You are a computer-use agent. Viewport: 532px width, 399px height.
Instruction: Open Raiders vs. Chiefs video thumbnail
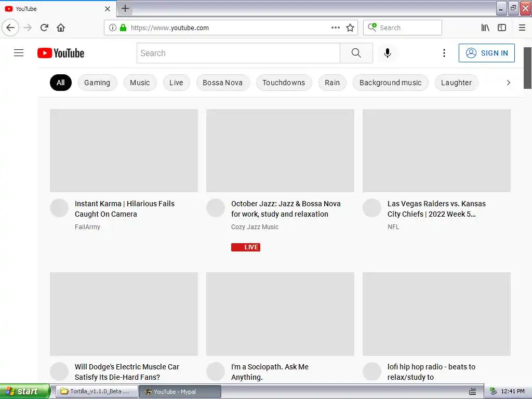[x=436, y=151]
